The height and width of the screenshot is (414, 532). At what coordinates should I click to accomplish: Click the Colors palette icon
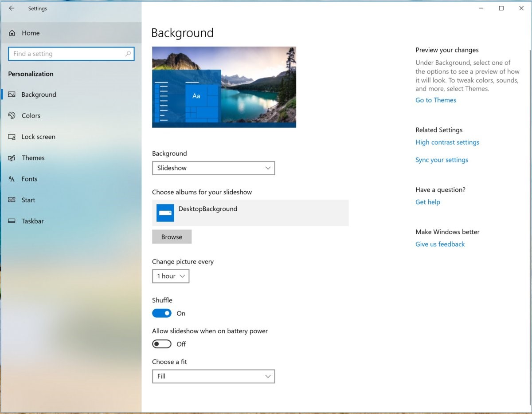[12, 115]
